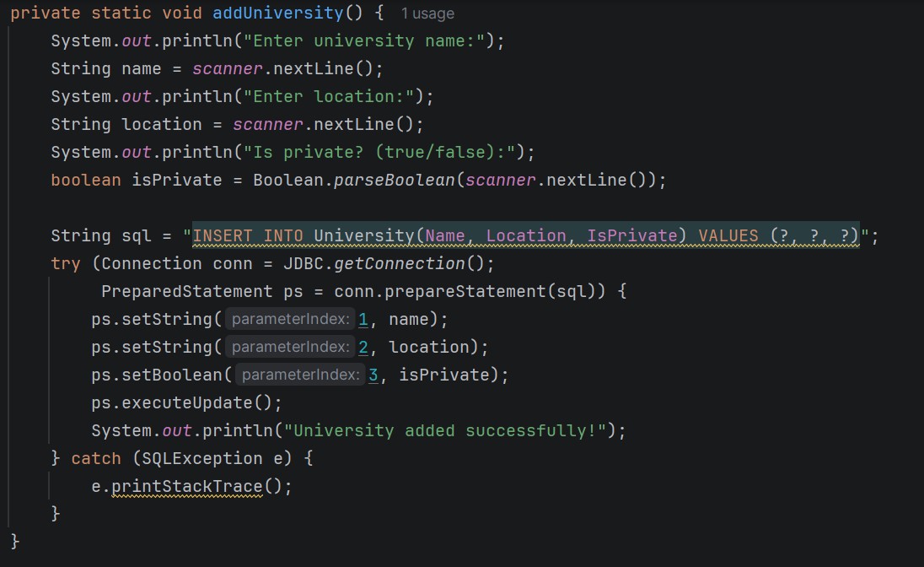
Task: Click the parameterIndex hint before 2
Action: [290, 347]
